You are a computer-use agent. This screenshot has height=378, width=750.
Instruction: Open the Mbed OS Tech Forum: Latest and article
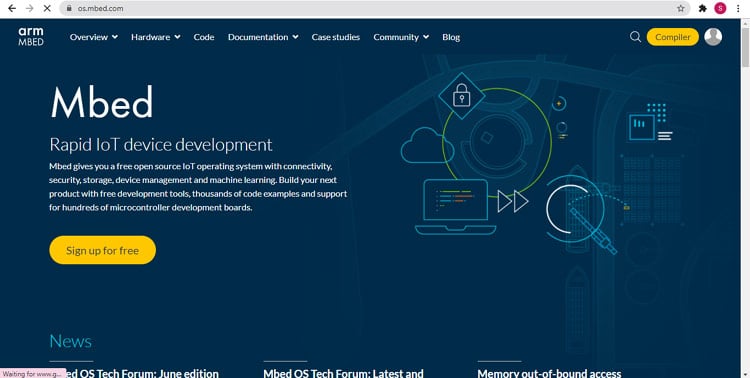click(343, 373)
